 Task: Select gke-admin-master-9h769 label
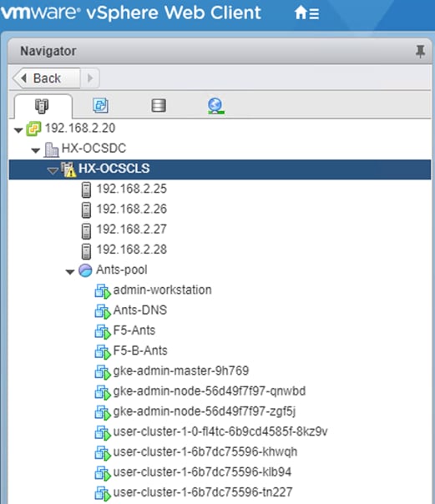tap(181, 371)
